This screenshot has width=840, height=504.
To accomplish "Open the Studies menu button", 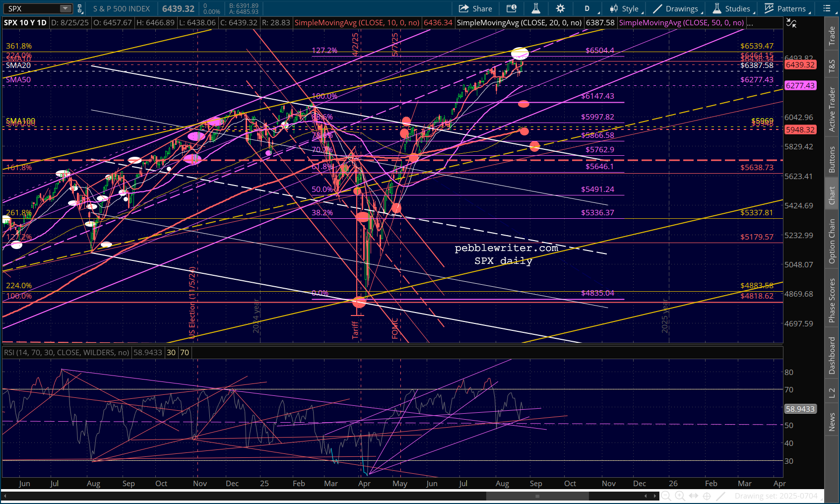I will (x=732, y=8).
